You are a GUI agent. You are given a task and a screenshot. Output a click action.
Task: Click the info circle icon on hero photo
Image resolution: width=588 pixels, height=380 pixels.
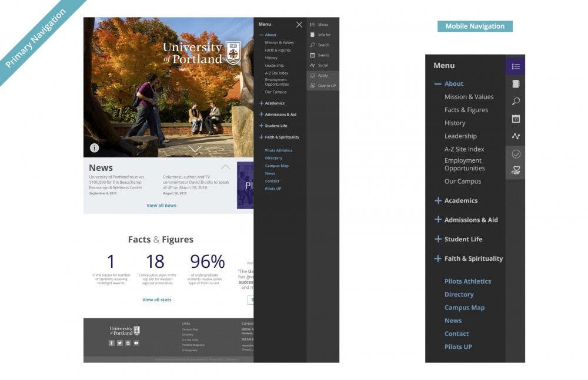[x=94, y=148]
